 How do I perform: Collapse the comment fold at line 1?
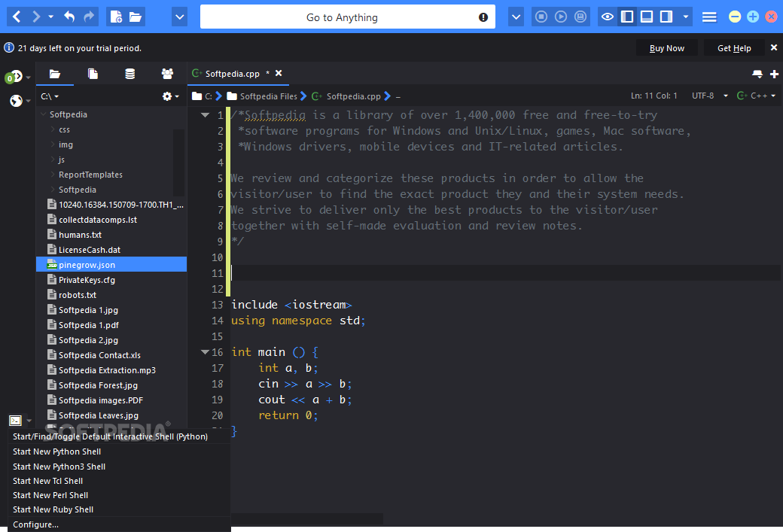pos(205,115)
